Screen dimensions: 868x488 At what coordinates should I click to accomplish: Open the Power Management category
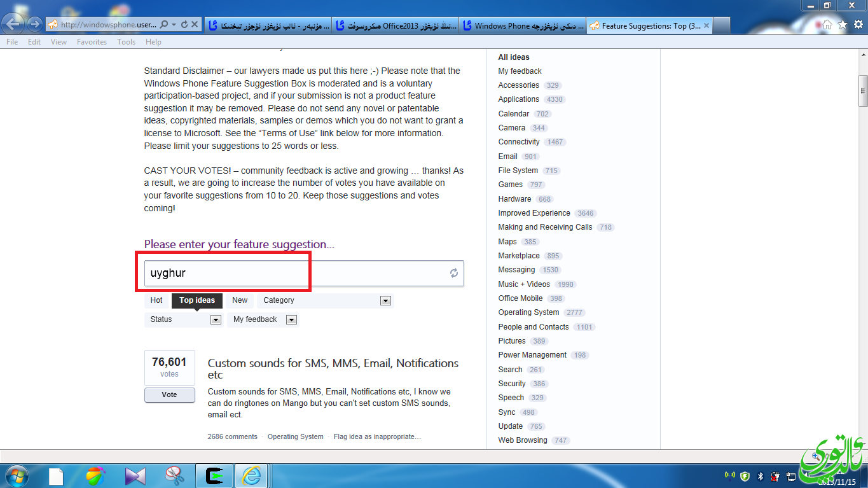(x=532, y=355)
